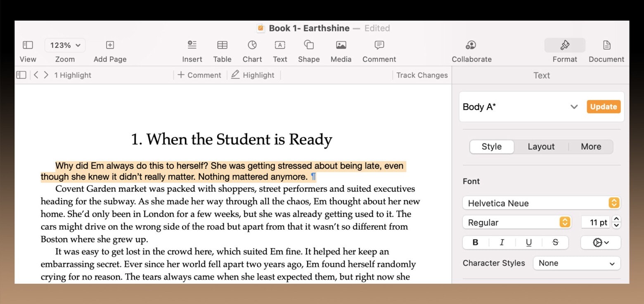Toggle strikethrough formatting
This screenshot has width=644, height=304.
pyautogui.click(x=555, y=242)
